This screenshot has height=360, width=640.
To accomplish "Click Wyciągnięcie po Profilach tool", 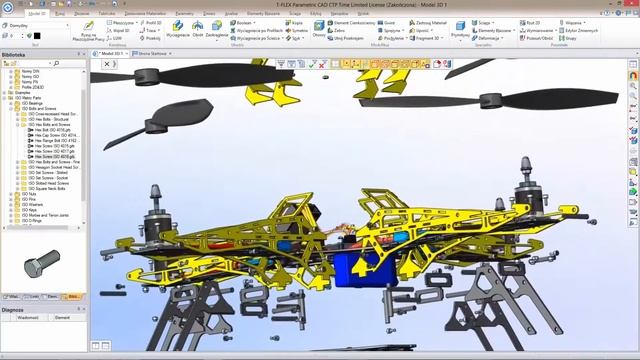I will tap(256, 31).
